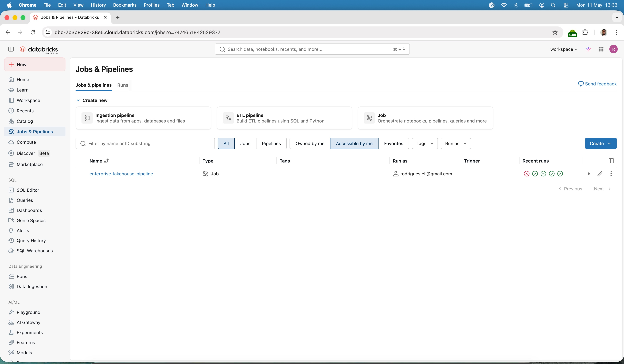
Task: Select the Owned by me filter
Action: (x=310, y=144)
